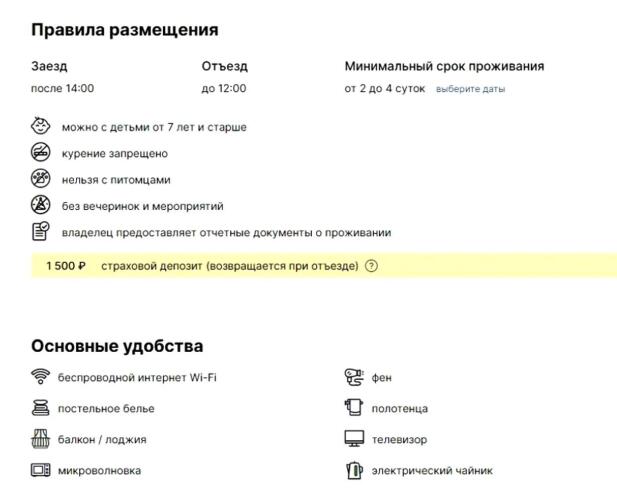Click the 'беспроводной интернет Wi-Fi' label

tap(137, 377)
